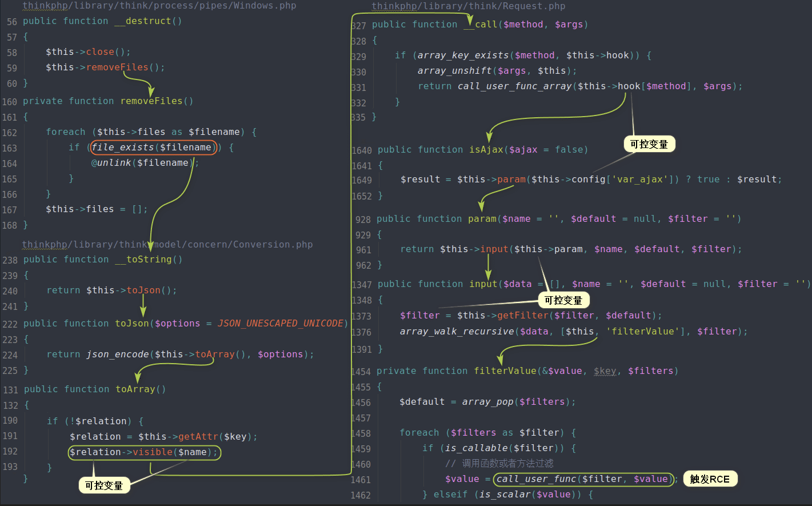Select the concern/Conversion.php file path
The height and width of the screenshot is (506, 812).
(167, 245)
